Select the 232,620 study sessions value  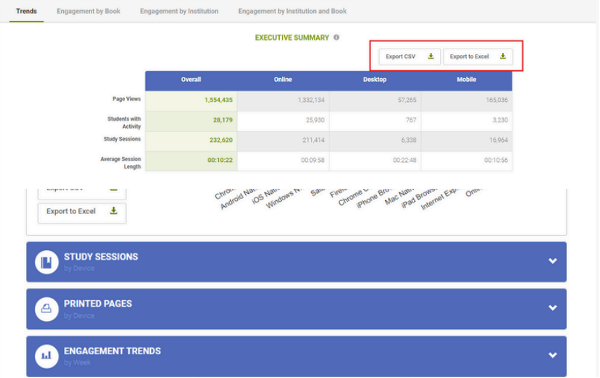click(x=221, y=140)
